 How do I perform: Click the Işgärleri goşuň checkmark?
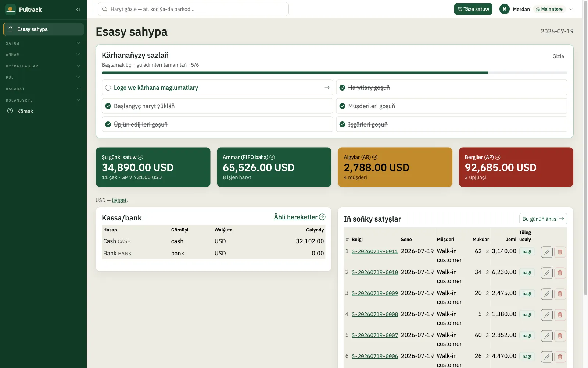(342, 124)
